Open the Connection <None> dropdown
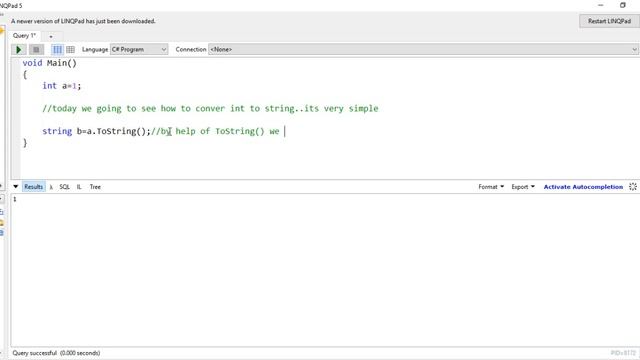The width and height of the screenshot is (640, 360). click(423, 49)
